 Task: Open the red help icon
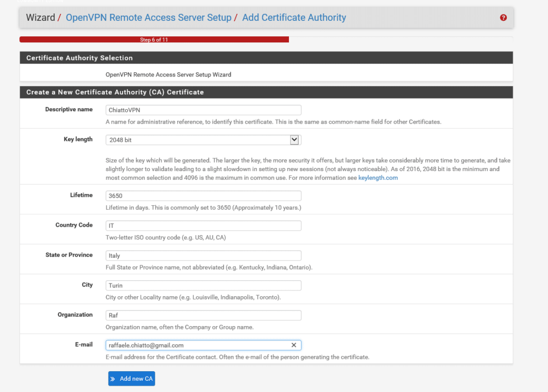tap(503, 18)
